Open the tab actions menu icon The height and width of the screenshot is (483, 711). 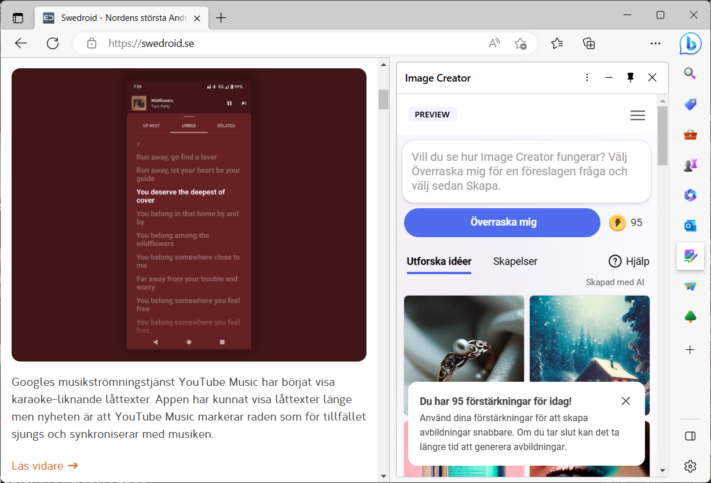coord(18,18)
